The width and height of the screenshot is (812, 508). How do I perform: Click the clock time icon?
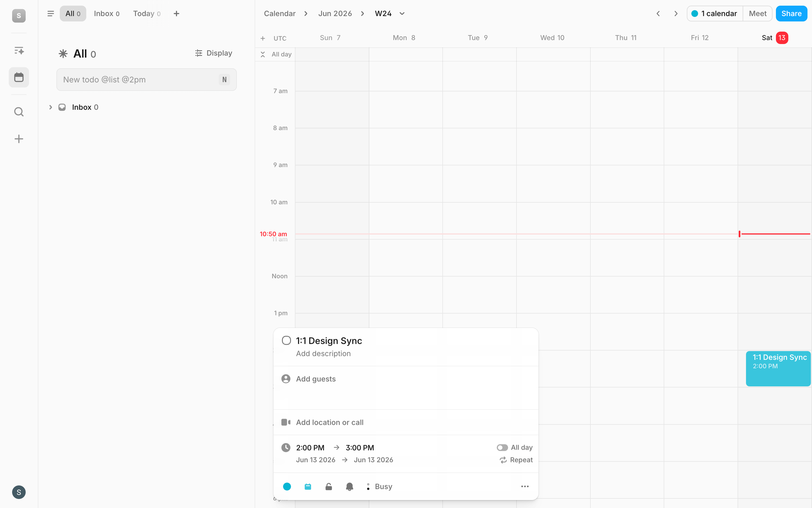click(286, 448)
